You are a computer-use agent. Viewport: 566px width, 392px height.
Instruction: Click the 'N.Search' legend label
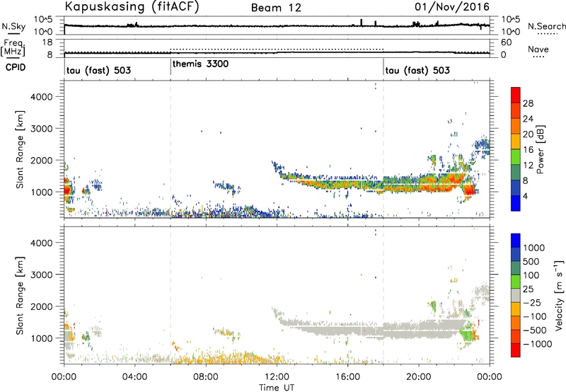547,26
